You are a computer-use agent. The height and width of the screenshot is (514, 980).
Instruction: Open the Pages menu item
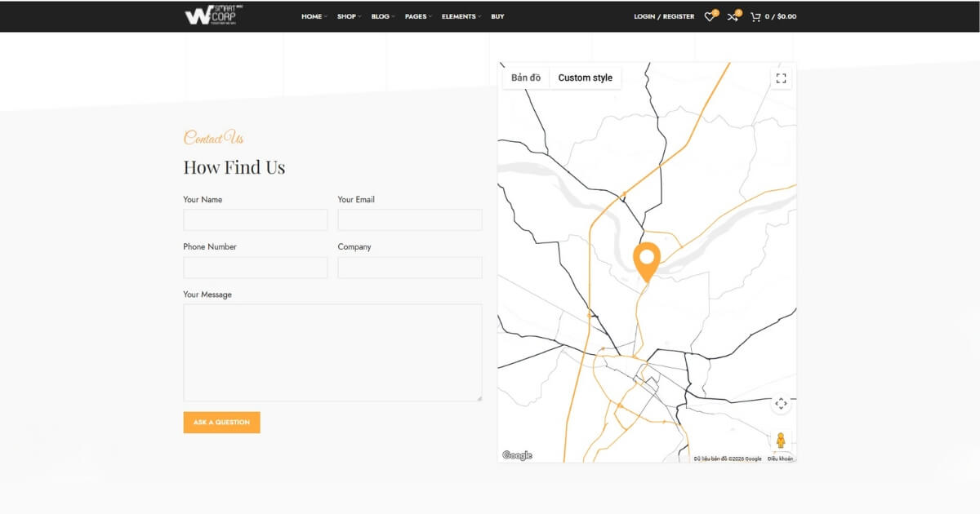point(417,16)
